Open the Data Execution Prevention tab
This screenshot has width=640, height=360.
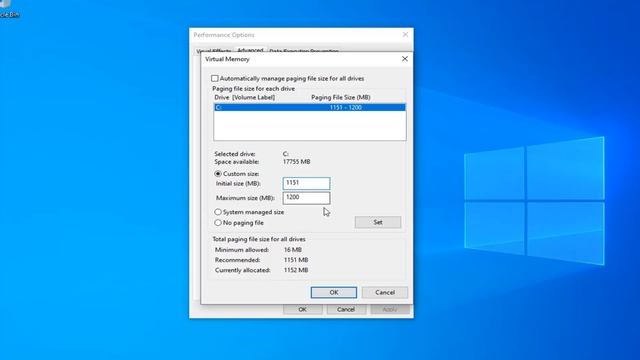(x=304, y=51)
